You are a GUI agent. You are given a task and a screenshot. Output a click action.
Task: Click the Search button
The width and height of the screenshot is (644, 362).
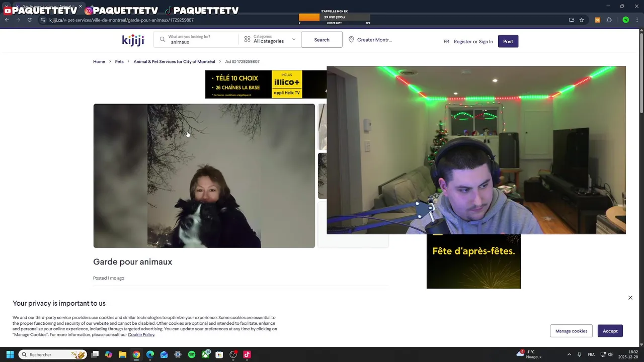(x=321, y=40)
